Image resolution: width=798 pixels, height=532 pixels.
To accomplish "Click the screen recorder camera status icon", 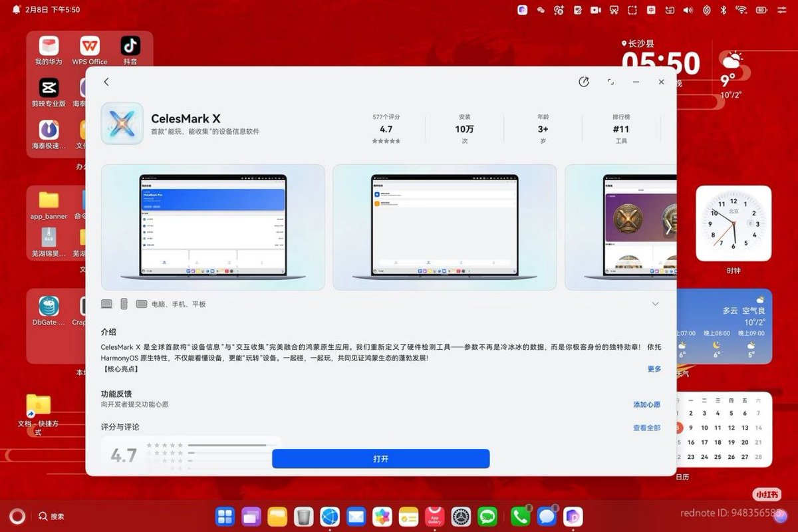I will [x=596, y=10].
